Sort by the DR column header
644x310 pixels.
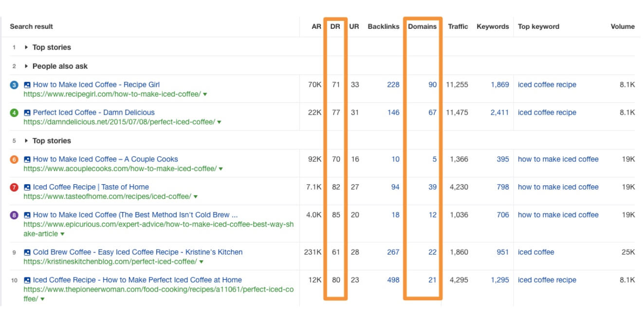335,26
